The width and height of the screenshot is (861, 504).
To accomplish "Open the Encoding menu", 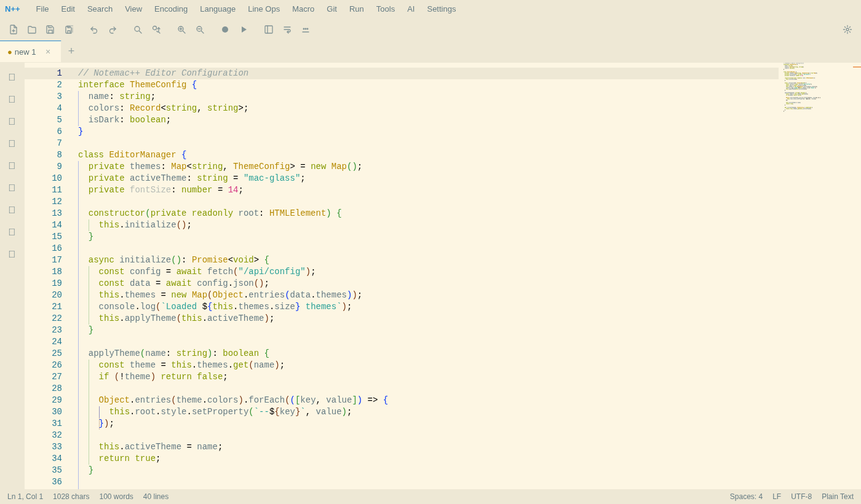I will tap(170, 9).
